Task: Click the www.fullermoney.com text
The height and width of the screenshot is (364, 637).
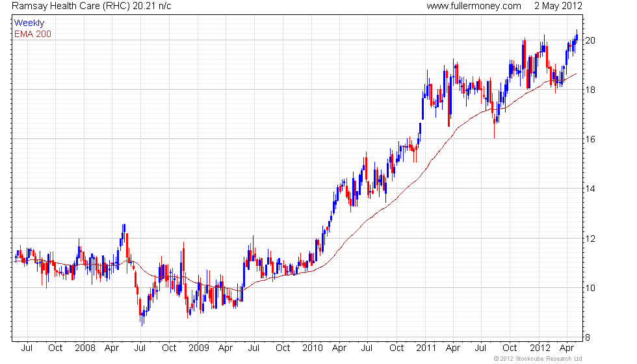Action: click(x=474, y=6)
